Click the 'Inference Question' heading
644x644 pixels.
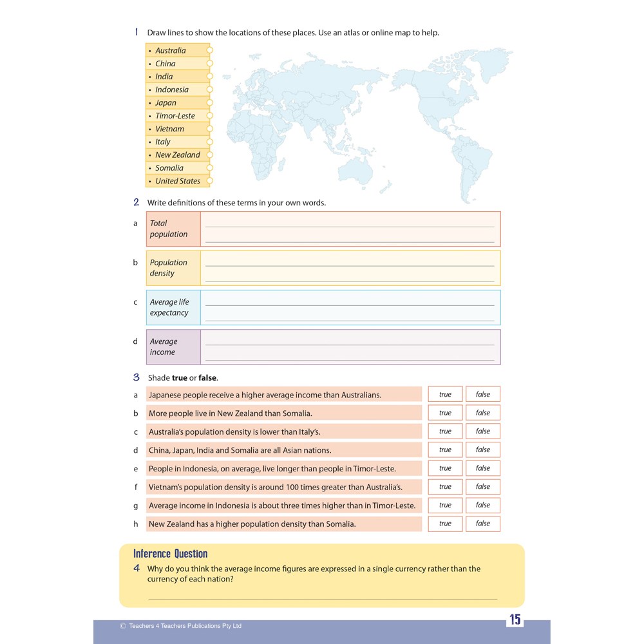pyautogui.click(x=171, y=554)
